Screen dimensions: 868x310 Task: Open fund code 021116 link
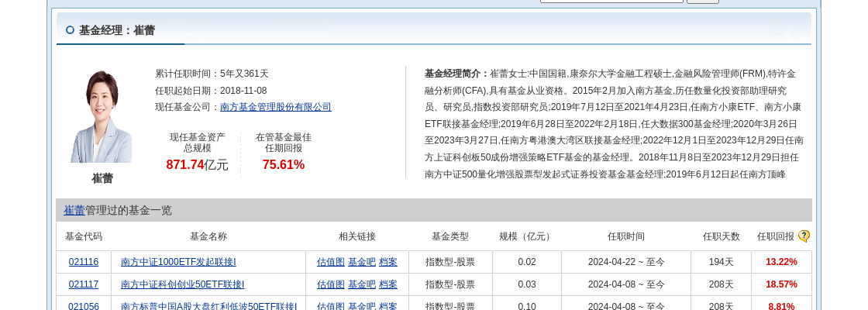[x=84, y=262]
